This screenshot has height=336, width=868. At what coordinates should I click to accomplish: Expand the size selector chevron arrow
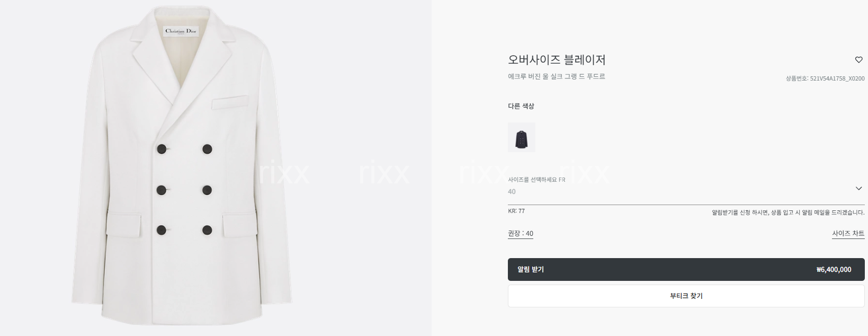858,188
